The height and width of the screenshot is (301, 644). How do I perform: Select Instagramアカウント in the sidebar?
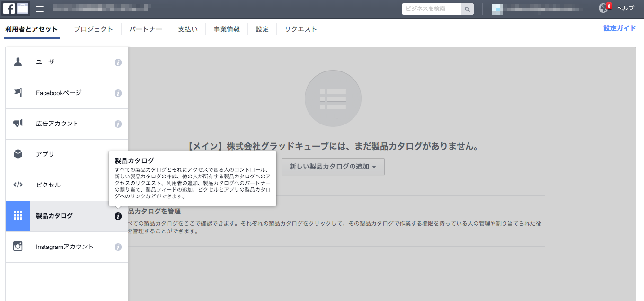[67, 247]
